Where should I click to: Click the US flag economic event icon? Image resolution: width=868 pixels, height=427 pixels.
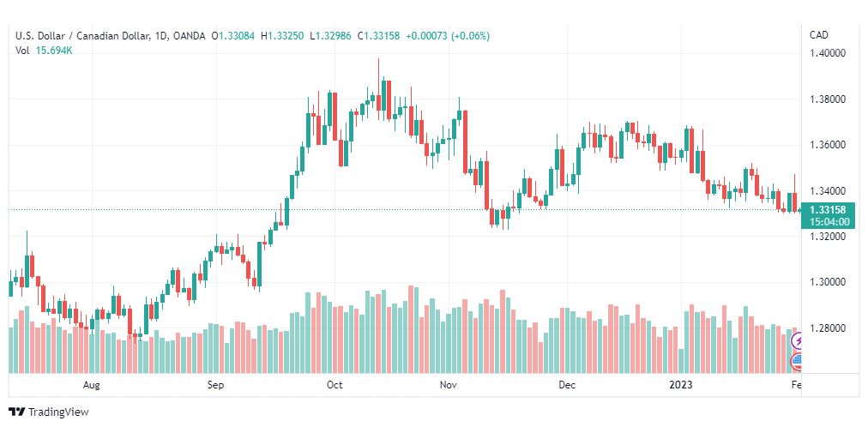pos(798,362)
